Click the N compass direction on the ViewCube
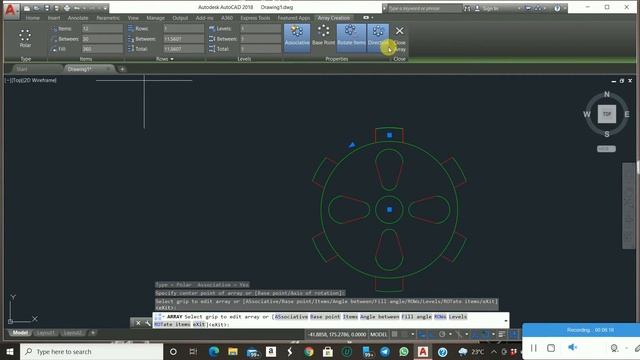The height and width of the screenshot is (360, 640). (x=607, y=94)
